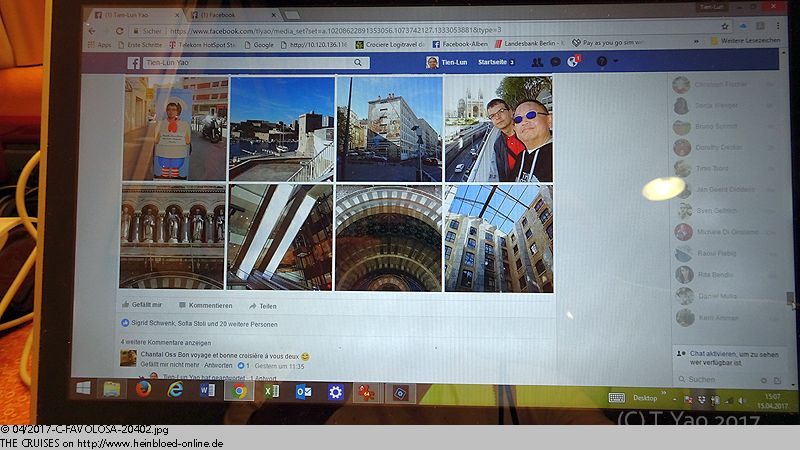The image size is (800, 450).
Task: Open Outlook from taskbar
Action: (303, 392)
